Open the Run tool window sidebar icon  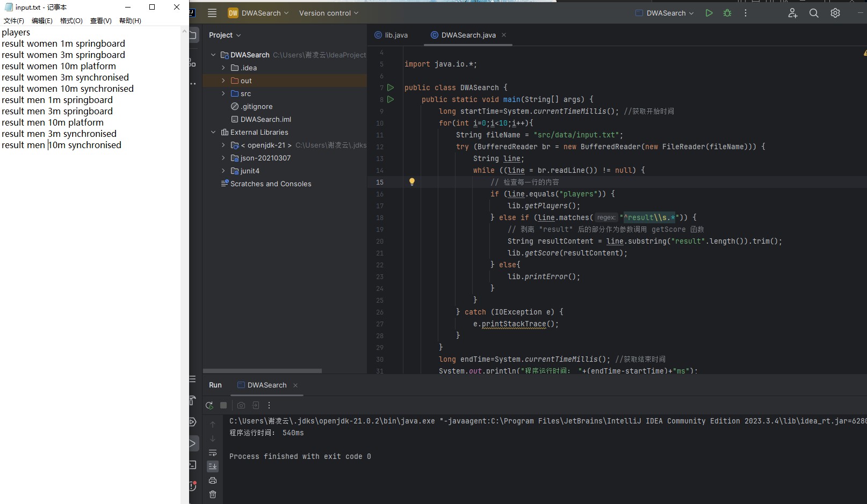[193, 443]
